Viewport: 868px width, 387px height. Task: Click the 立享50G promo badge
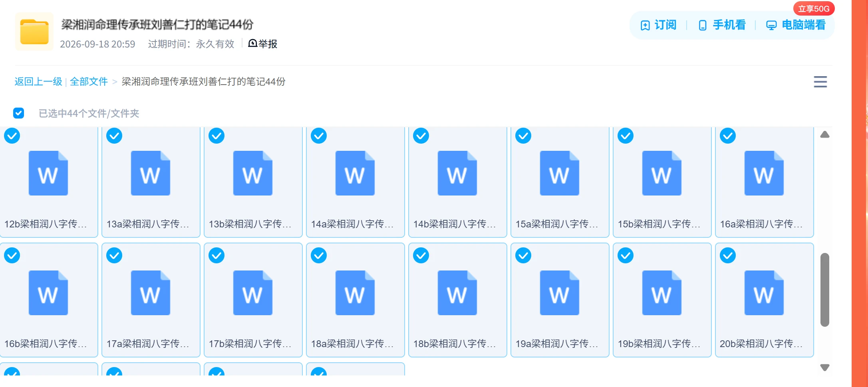(x=814, y=9)
